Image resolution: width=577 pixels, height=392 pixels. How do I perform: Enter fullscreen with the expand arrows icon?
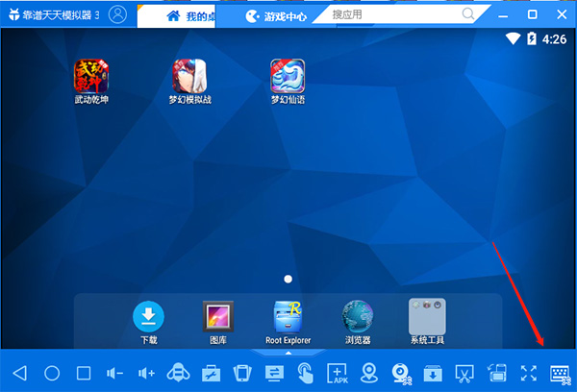point(529,373)
